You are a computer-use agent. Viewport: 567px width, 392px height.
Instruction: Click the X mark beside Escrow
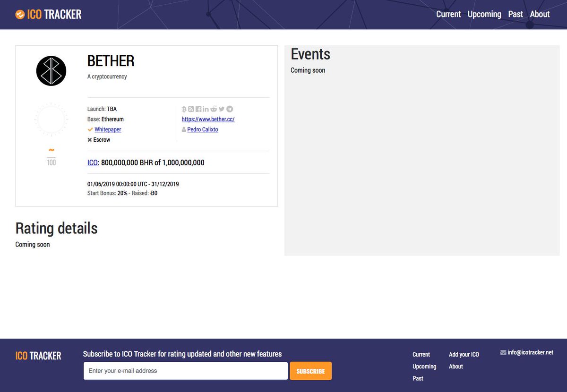90,140
